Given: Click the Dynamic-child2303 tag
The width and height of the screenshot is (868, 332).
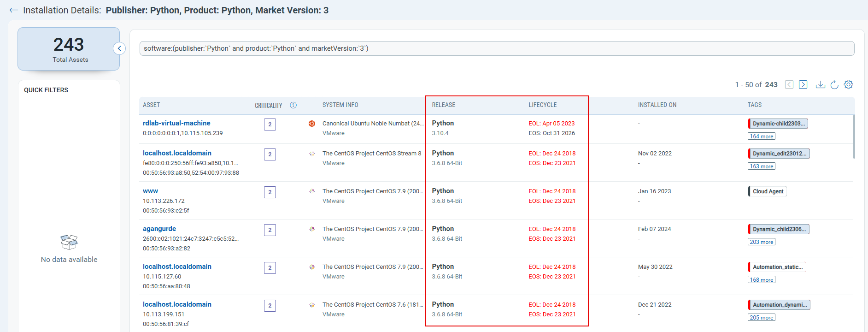Looking at the screenshot, I should tap(778, 124).
